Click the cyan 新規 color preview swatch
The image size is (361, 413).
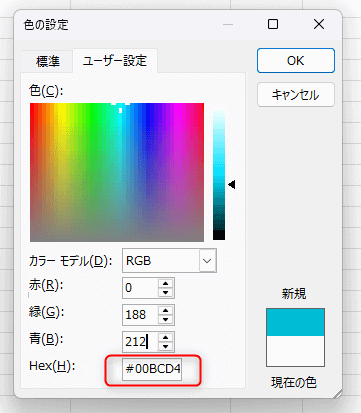(x=295, y=322)
